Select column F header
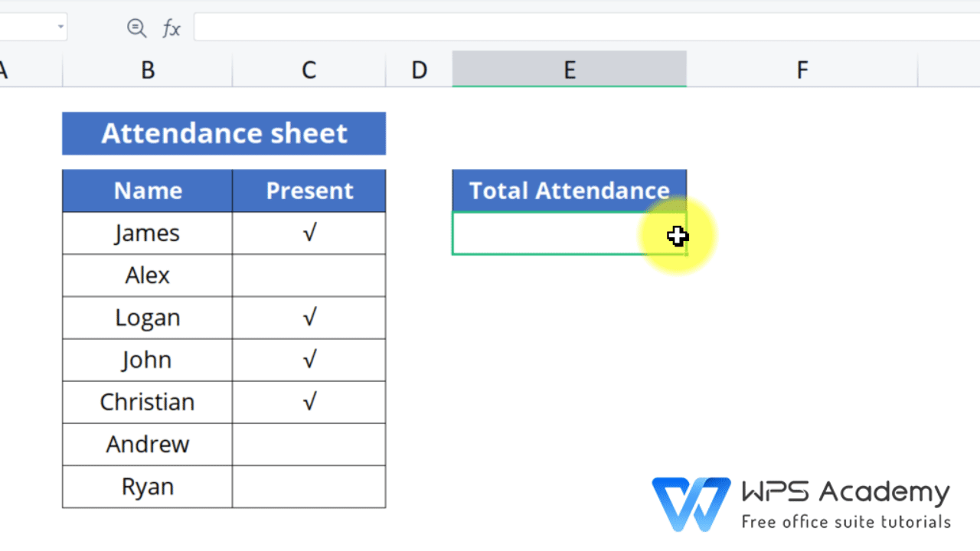 pos(802,70)
